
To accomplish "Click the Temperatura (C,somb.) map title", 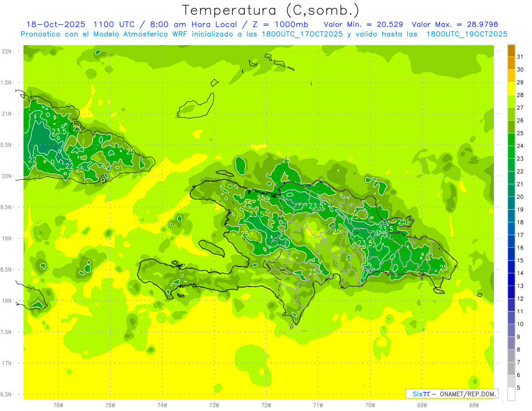I will tap(270, 10).
